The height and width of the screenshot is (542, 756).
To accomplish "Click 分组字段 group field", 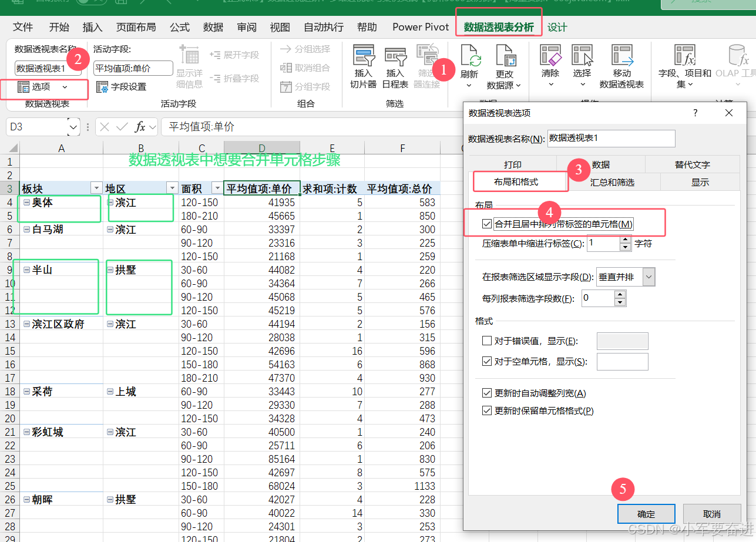I will pyautogui.click(x=305, y=86).
